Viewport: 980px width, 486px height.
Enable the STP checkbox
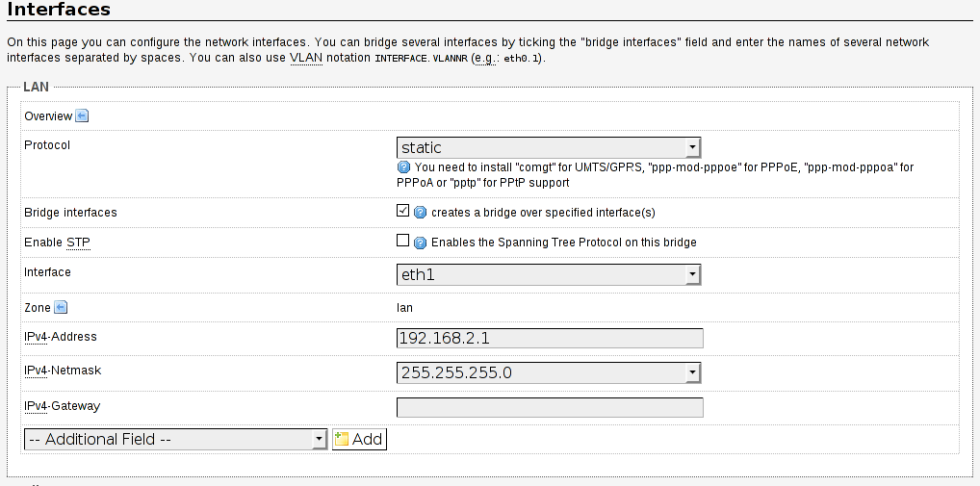[x=403, y=242]
